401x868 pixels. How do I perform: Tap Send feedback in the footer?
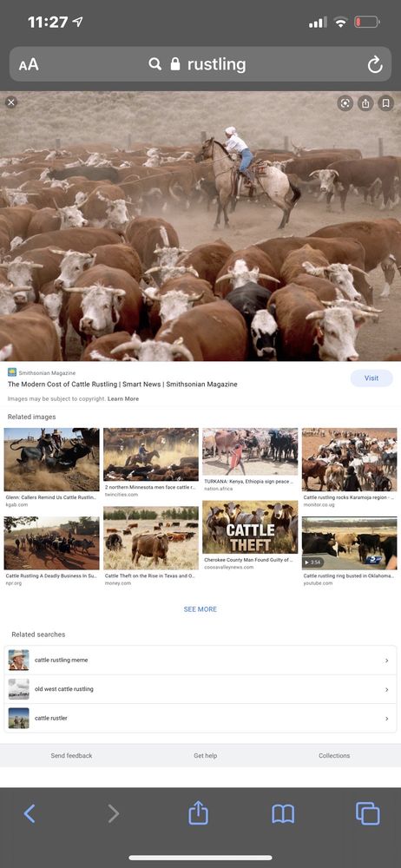pos(71,756)
